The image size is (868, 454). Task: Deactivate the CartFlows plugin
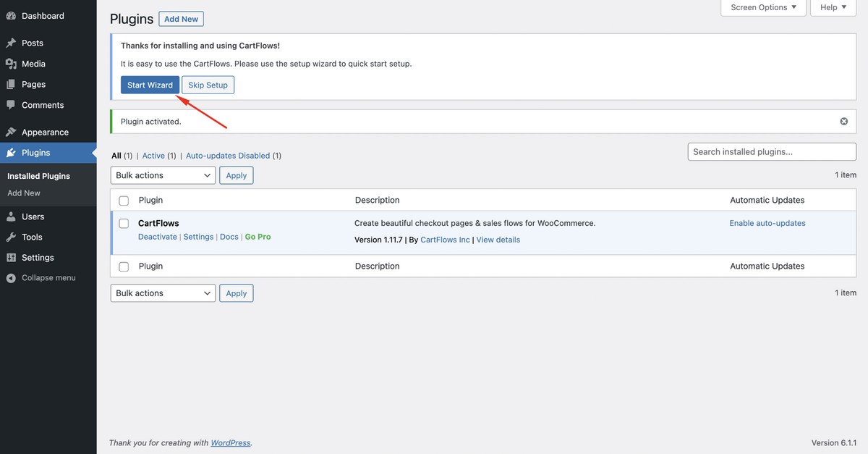click(158, 237)
